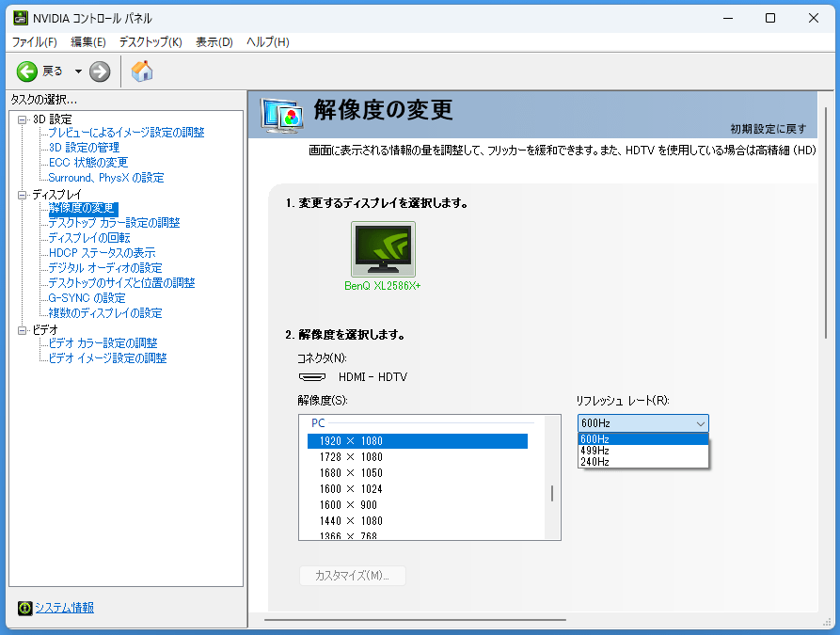
Task: Open the 編集(E) menu
Action: coord(88,41)
